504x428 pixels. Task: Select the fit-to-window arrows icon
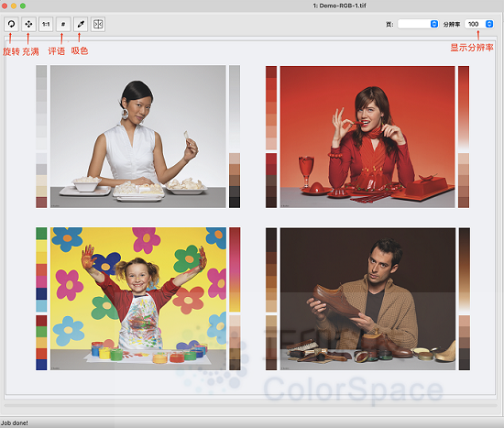28,24
